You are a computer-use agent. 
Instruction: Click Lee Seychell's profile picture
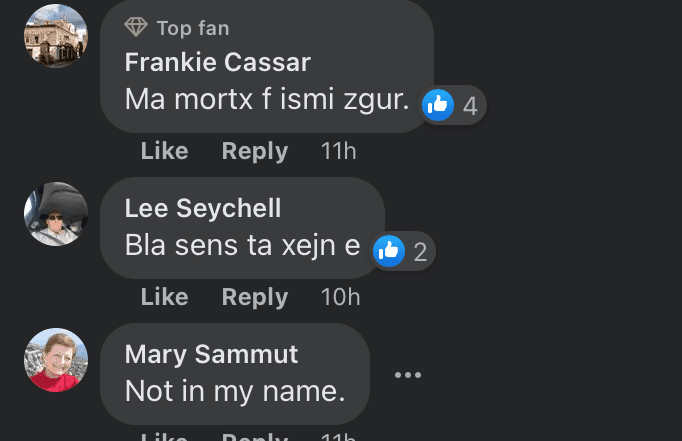[56, 214]
